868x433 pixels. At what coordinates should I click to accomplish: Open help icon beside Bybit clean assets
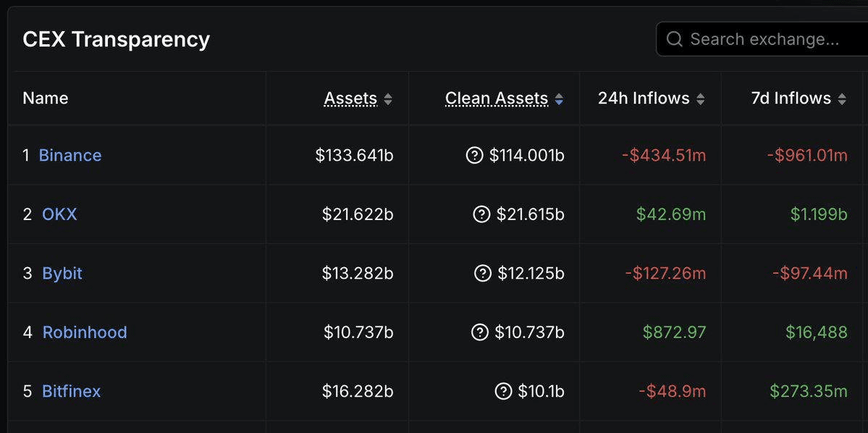coord(483,273)
